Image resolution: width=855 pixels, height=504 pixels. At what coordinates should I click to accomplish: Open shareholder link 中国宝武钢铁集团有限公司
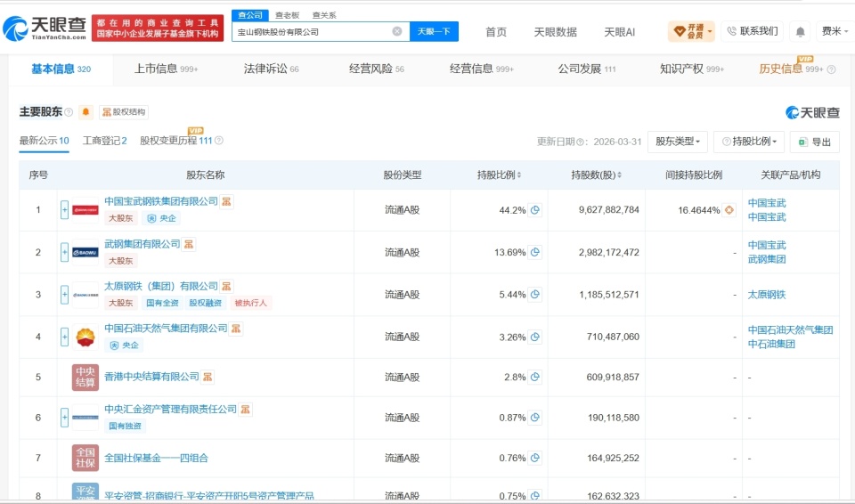click(x=161, y=201)
